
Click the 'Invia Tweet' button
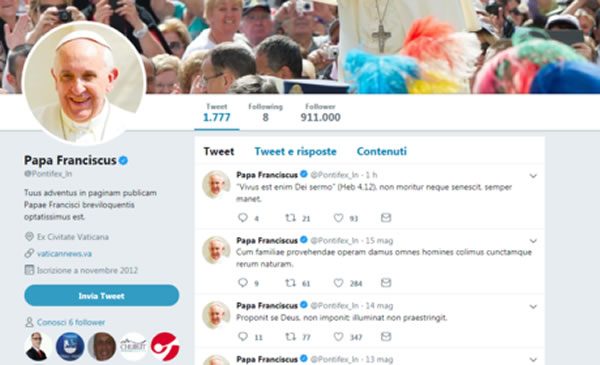pyautogui.click(x=101, y=295)
